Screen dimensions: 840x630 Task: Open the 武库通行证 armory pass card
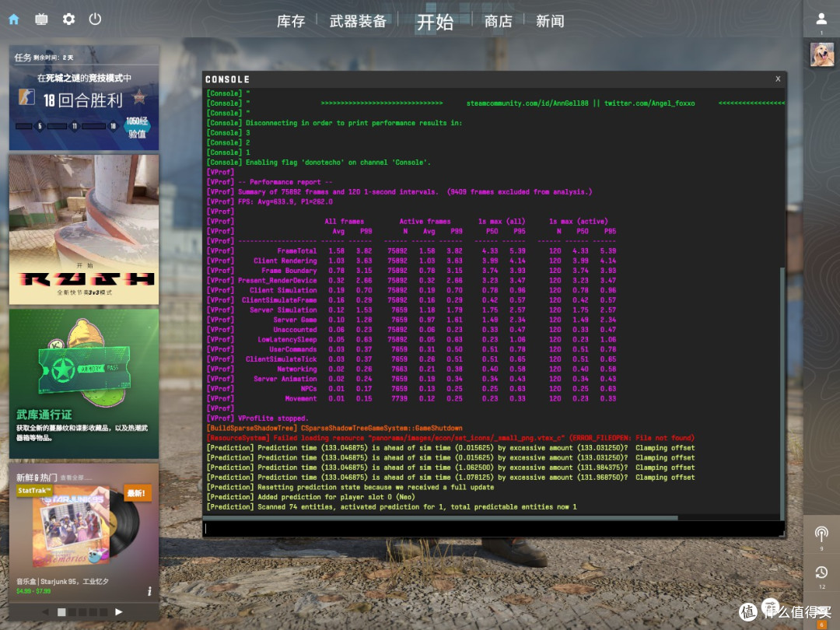tap(84, 383)
